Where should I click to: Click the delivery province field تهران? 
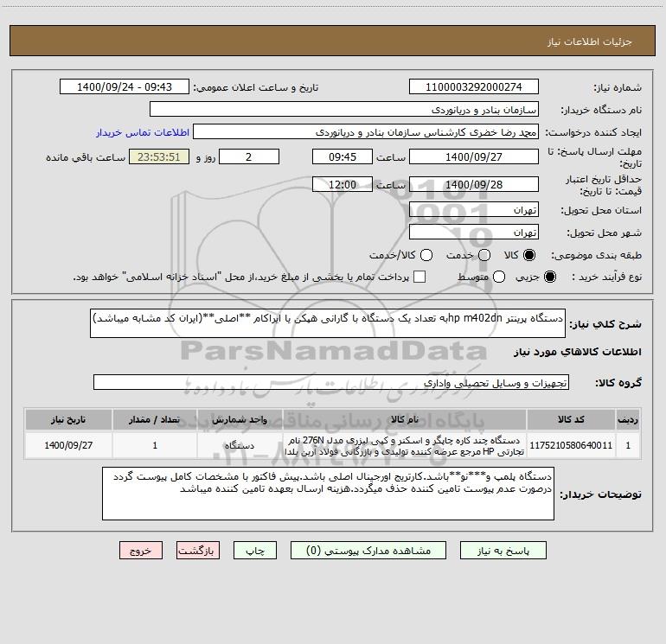[x=474, y=209]
